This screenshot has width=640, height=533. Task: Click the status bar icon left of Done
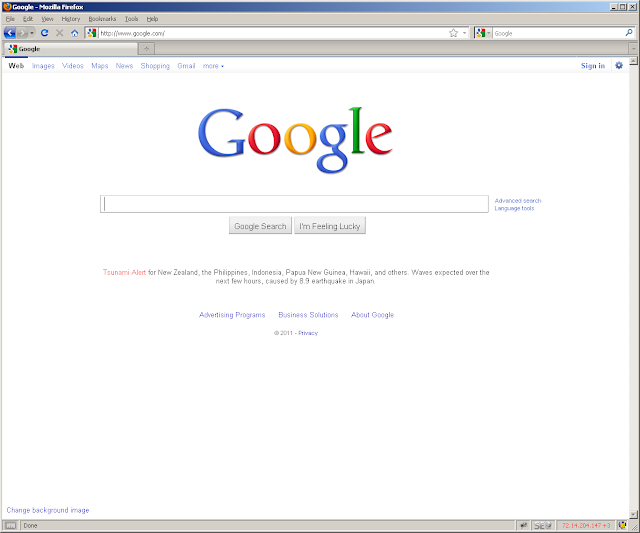pyautogui.click(x=11, y=525)
